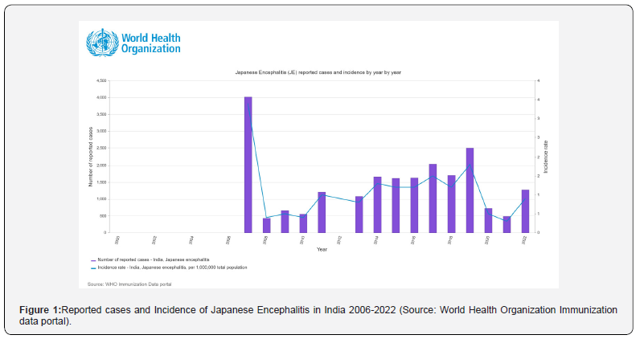Click the short bar for year 2008
Viewport: 644px width, 339px height.
tap(267, 226)
